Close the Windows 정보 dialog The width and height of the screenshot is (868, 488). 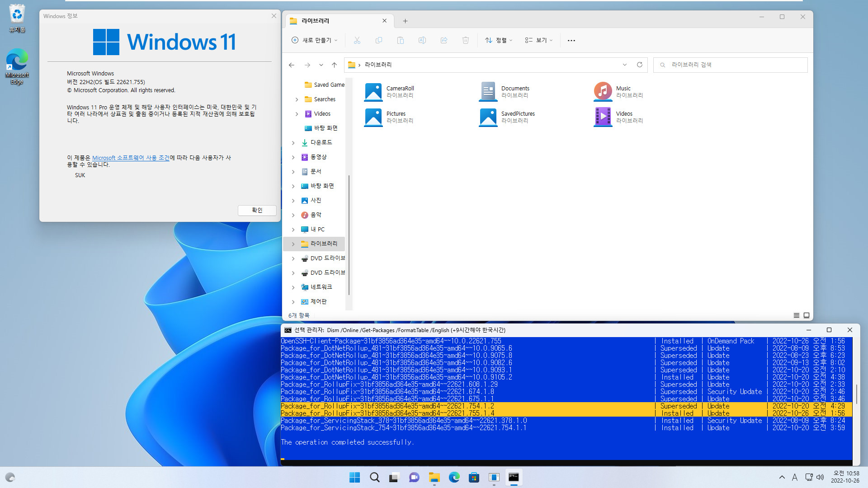pos(274,16)
